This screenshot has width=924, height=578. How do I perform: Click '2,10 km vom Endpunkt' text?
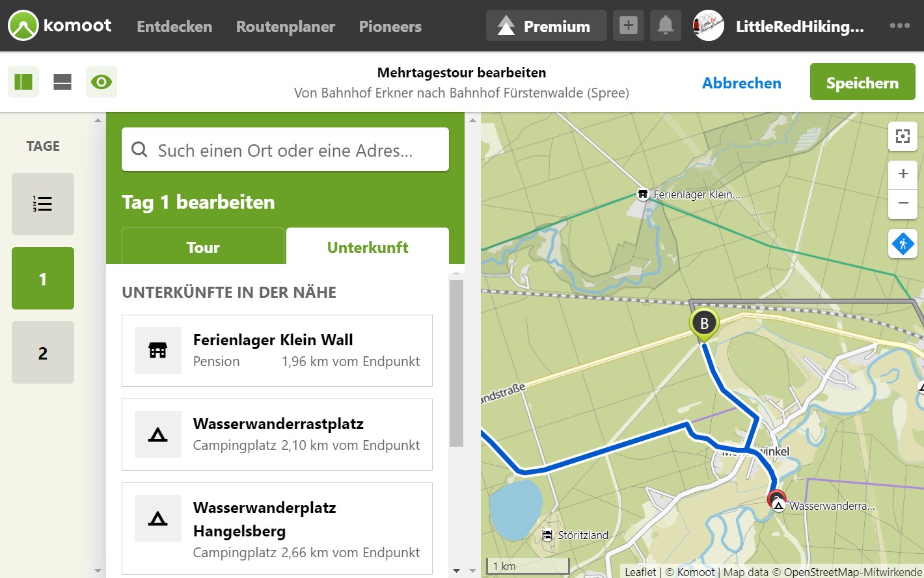click(x=351, y=445)
